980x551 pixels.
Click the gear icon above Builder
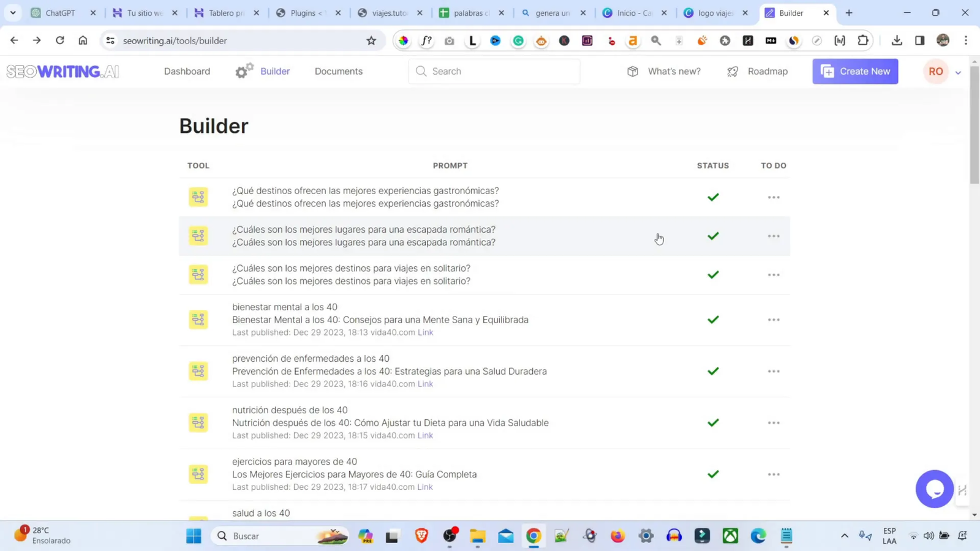(x=243, y=69)
